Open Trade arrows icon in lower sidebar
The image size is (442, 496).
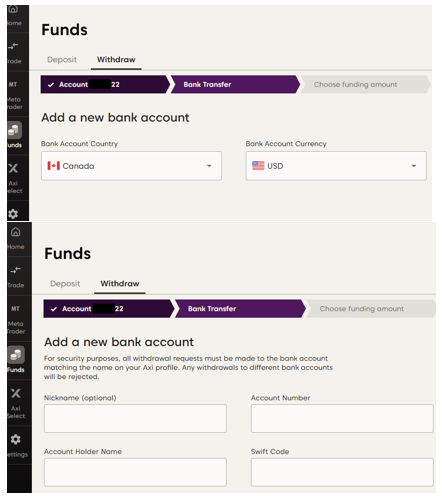pos(15,270)
